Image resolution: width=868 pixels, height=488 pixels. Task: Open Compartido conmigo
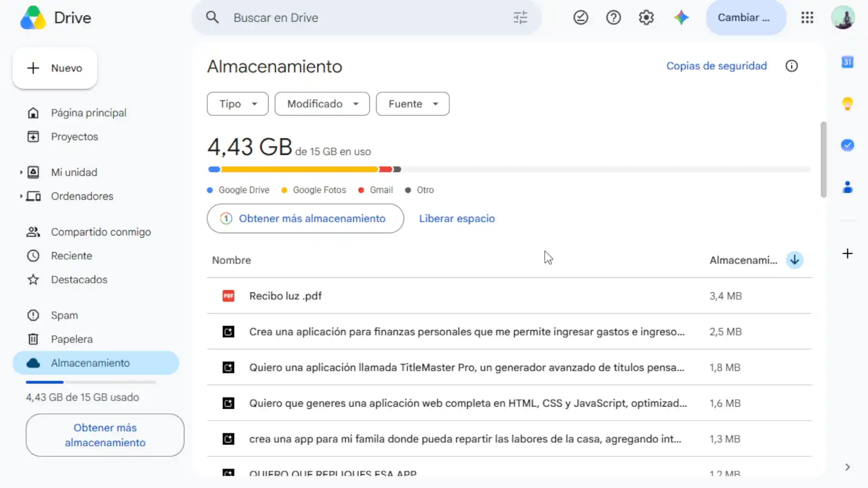[x=101, y=232]
